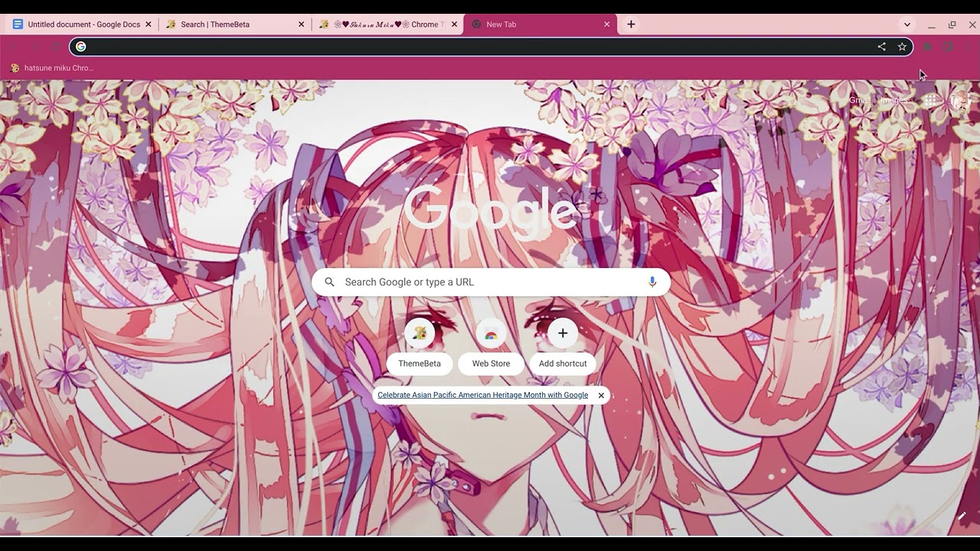Open the extensions puzzle icon
The image size is (980, 551).
coord(928,47)
